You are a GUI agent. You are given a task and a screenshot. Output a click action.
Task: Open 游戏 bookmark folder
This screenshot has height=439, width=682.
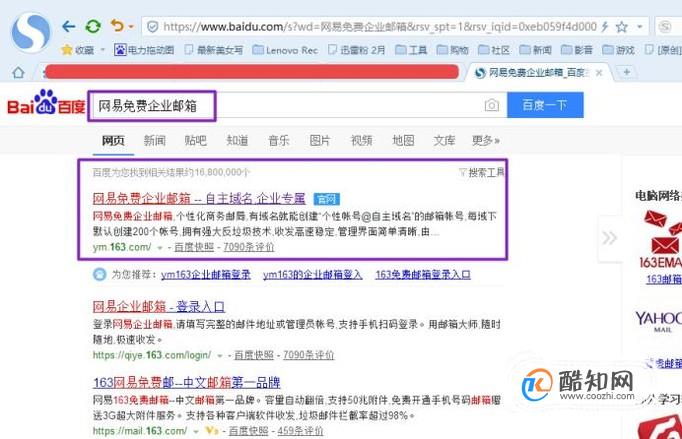(618, 50)
